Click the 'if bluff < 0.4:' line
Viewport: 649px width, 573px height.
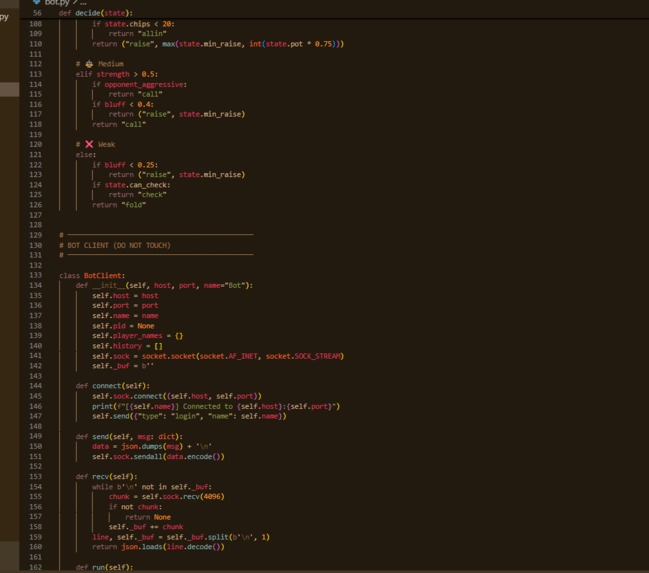point(123,104)
